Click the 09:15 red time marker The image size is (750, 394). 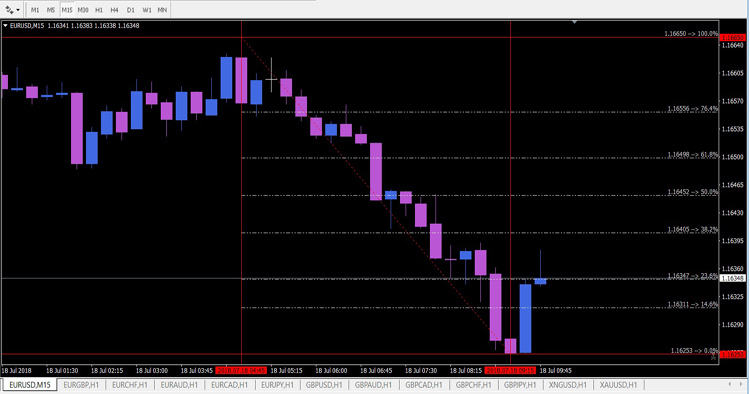(x=510, y=371)
